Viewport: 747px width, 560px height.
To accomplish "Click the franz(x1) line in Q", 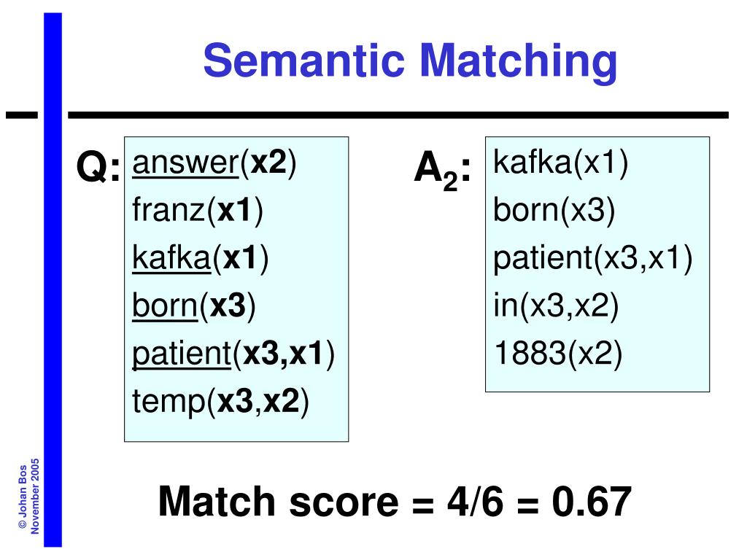I will tap(198, 210).
